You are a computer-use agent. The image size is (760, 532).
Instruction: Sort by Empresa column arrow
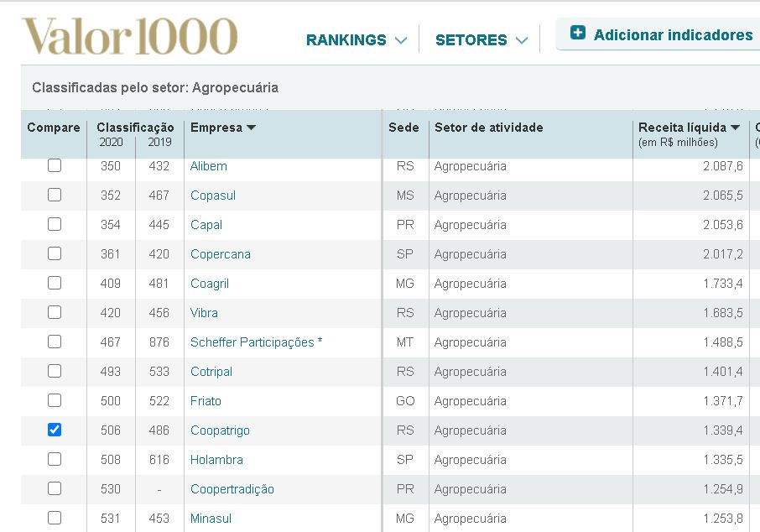[x=251, y=128]
